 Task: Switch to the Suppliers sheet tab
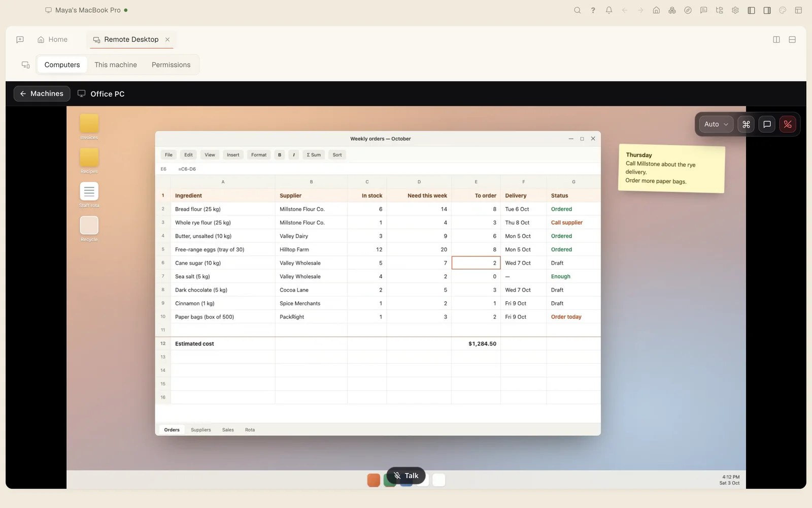coord(201,430)
